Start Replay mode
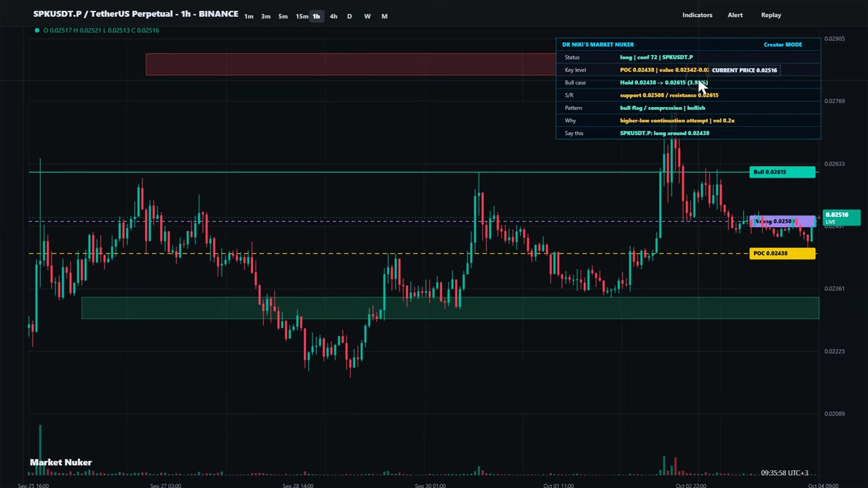 pos(771,15)
